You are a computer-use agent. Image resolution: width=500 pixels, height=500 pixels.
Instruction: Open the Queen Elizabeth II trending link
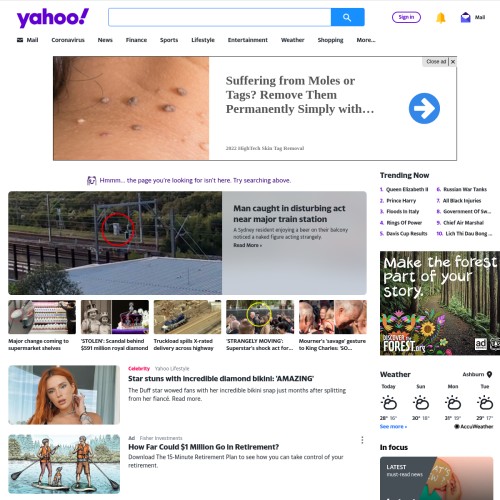407,189
